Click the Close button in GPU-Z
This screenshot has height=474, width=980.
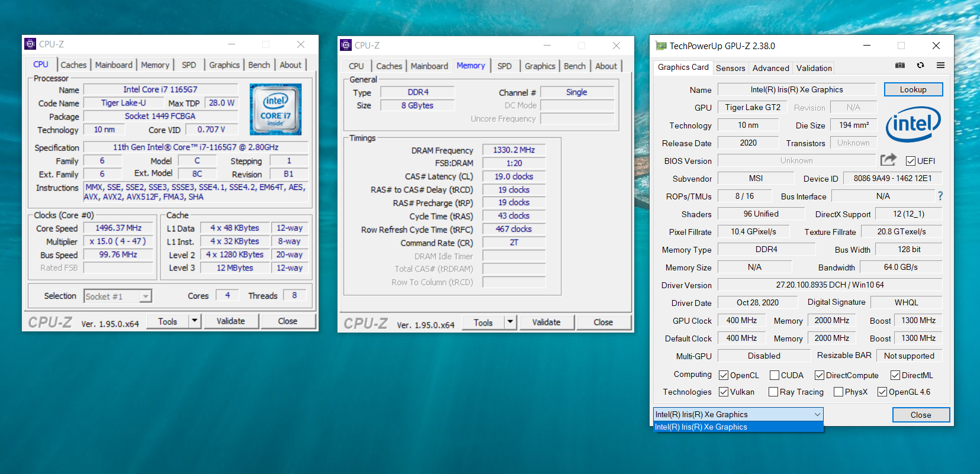pos(921,415)
